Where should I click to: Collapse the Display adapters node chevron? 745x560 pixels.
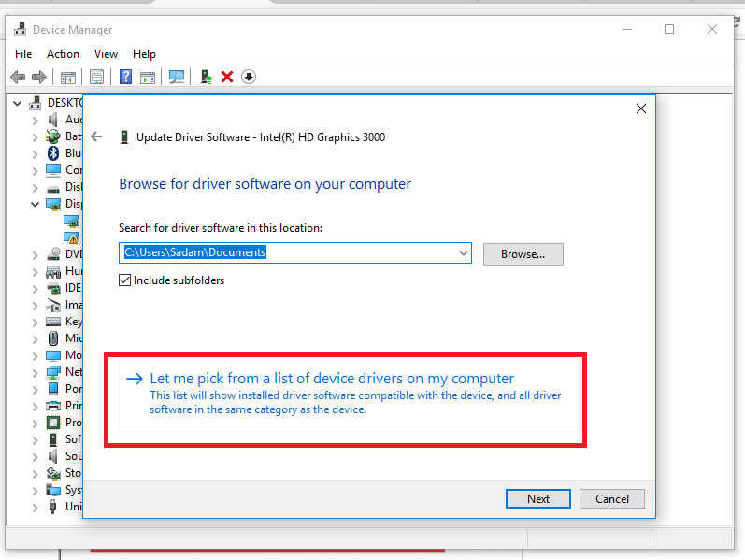point(35,205)
